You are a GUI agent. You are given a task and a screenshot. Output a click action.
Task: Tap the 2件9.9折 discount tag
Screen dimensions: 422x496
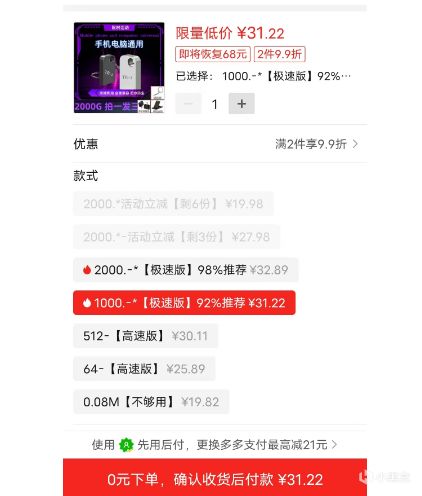pos(280,54)
